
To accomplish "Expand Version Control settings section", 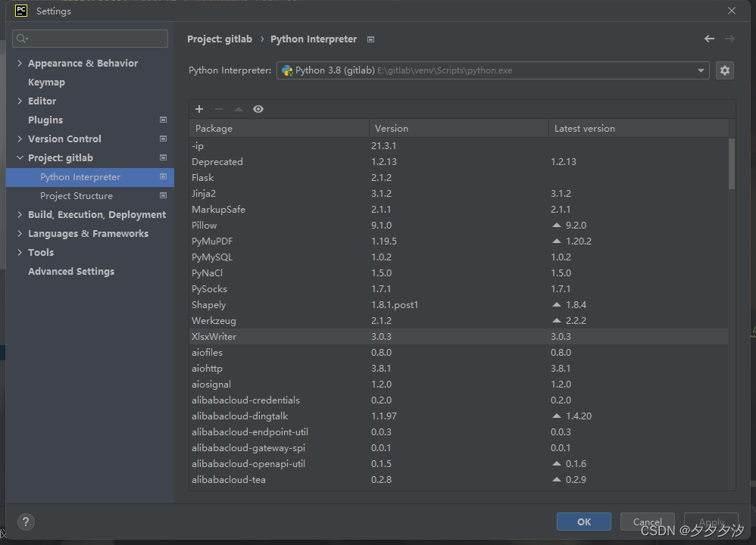I will tap(20, 139).
